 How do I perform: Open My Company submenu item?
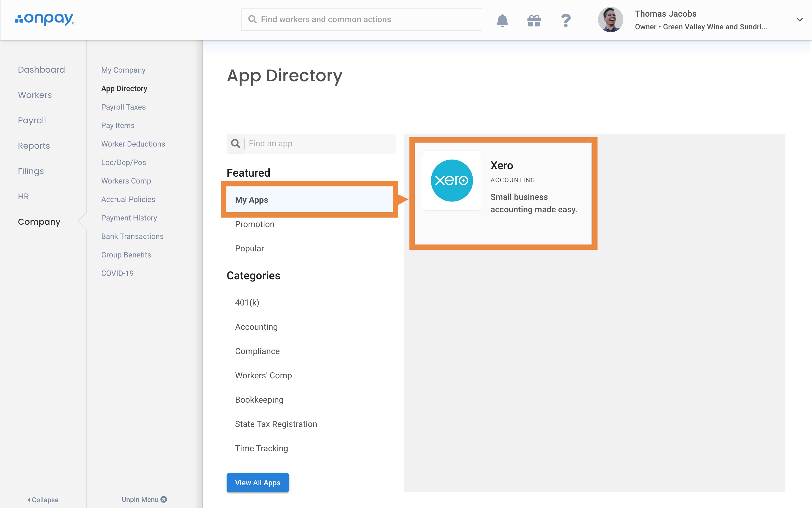tap(123, 70)
